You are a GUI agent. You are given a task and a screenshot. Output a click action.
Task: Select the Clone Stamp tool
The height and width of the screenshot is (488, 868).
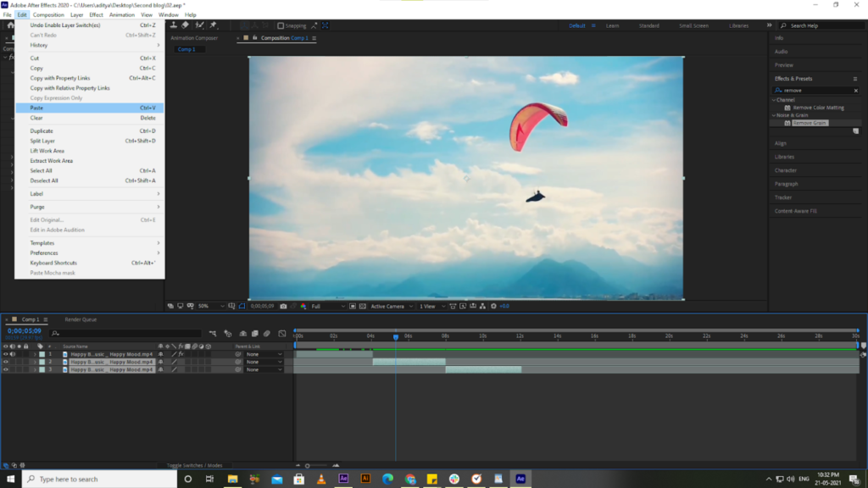175,25
